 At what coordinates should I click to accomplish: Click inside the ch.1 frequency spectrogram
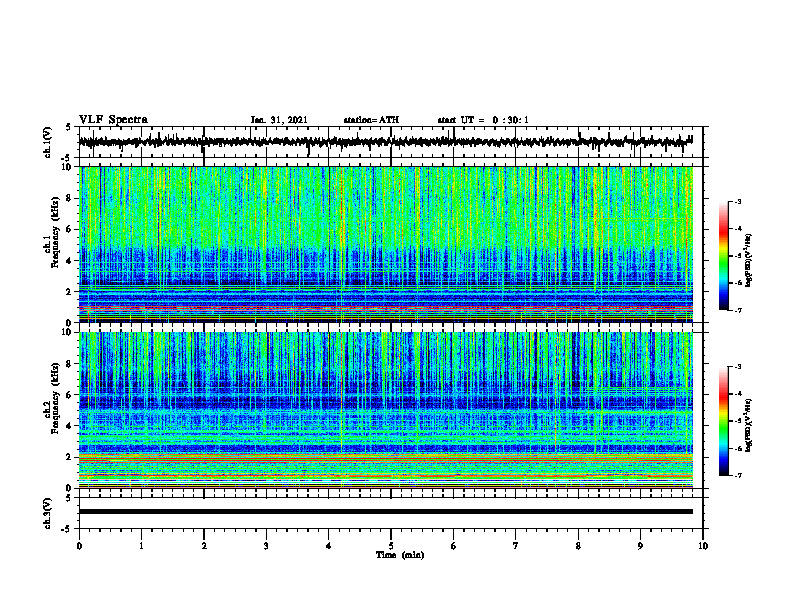[385, 244]
